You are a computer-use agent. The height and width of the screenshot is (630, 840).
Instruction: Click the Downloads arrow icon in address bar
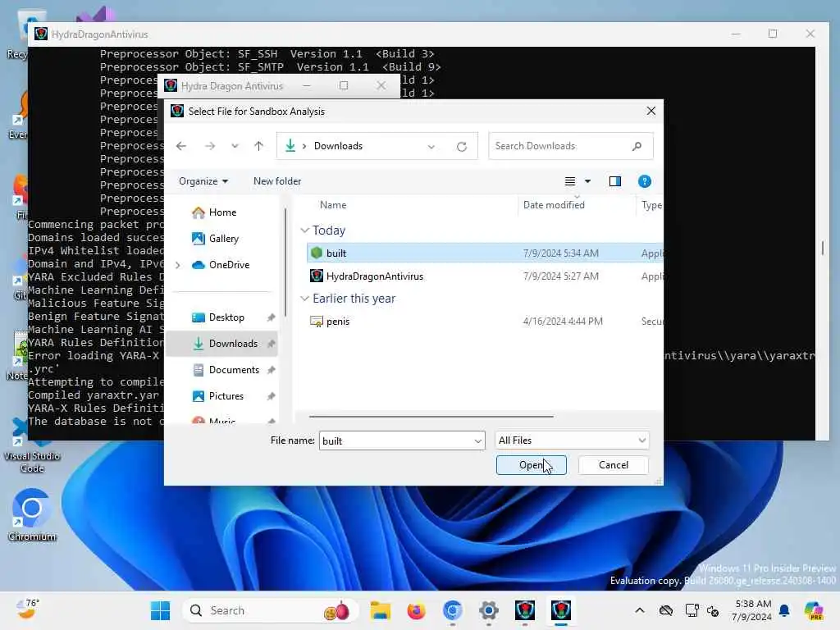coord(290,146)
